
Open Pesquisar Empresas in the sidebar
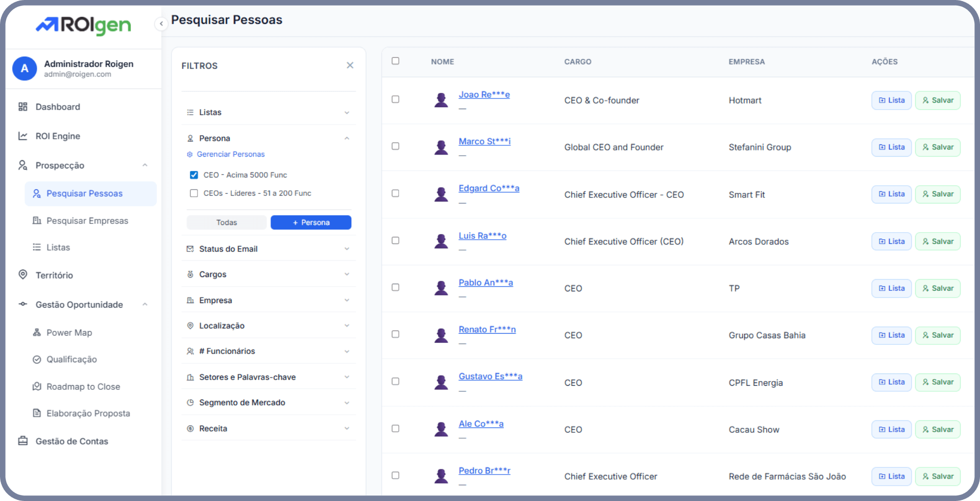click(87, 220)
